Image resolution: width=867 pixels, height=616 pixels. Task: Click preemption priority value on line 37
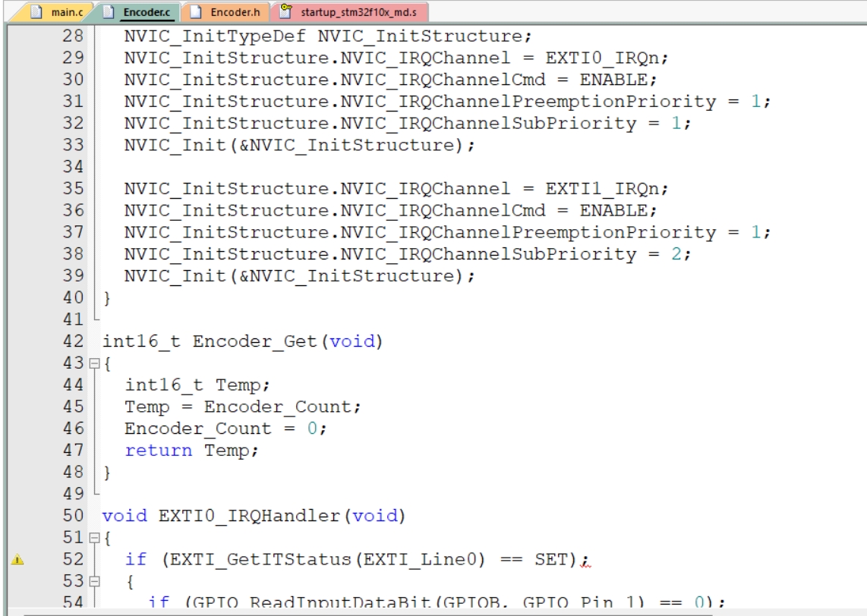tap(756, 232)
